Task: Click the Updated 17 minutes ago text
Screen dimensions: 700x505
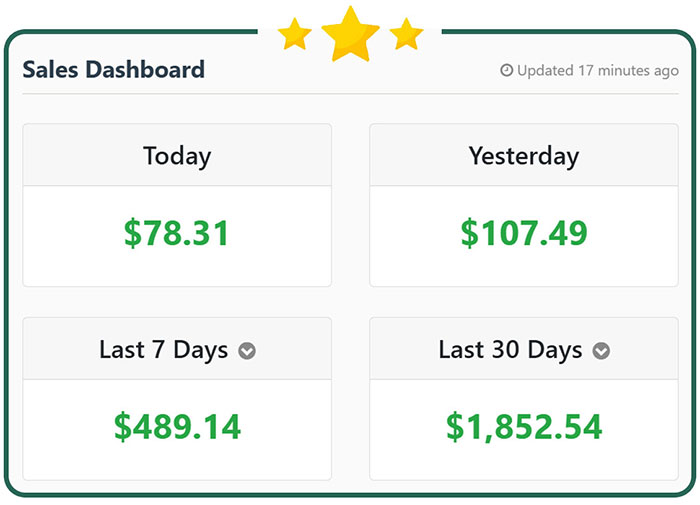Action: (x=597, y=71)
